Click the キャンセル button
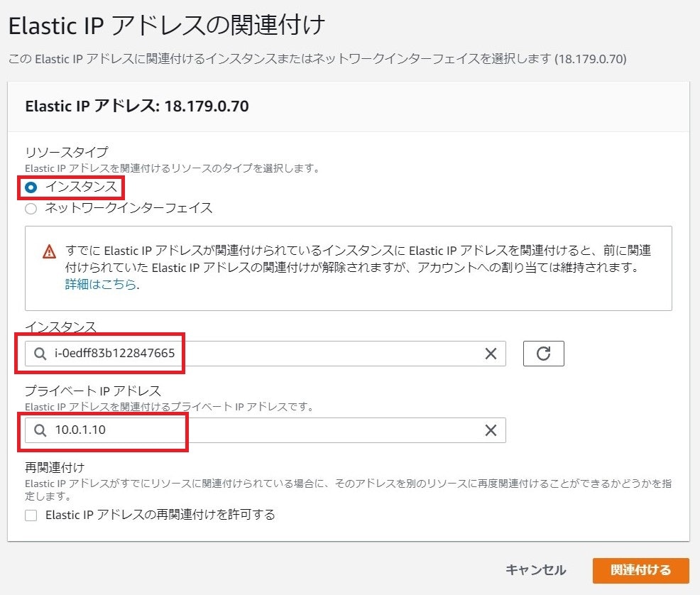Viewport: 700px width, 595px height. point(536,570)
